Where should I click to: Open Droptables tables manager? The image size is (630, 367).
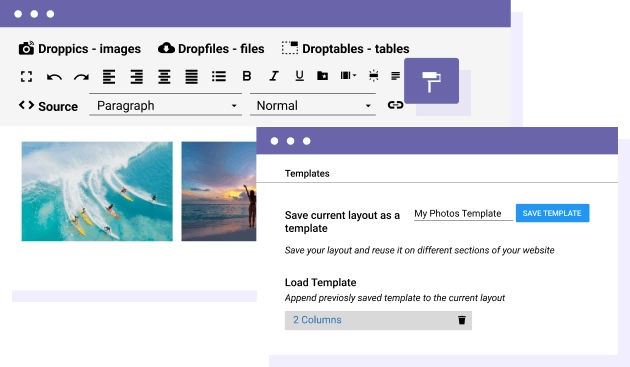point(346,49)
